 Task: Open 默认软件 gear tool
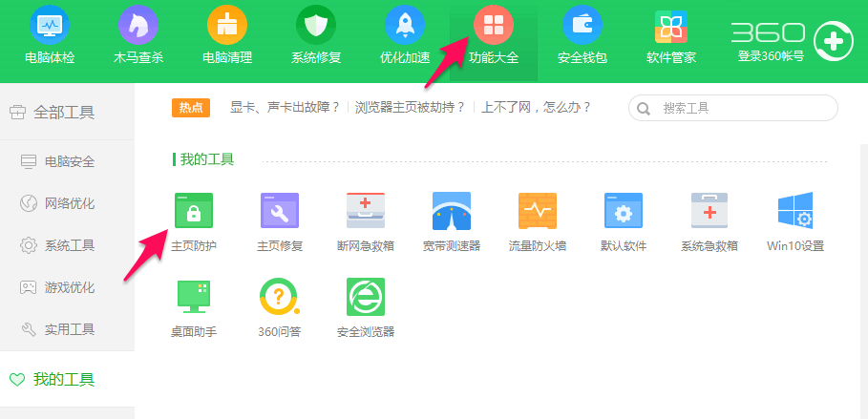coord(624,210)
